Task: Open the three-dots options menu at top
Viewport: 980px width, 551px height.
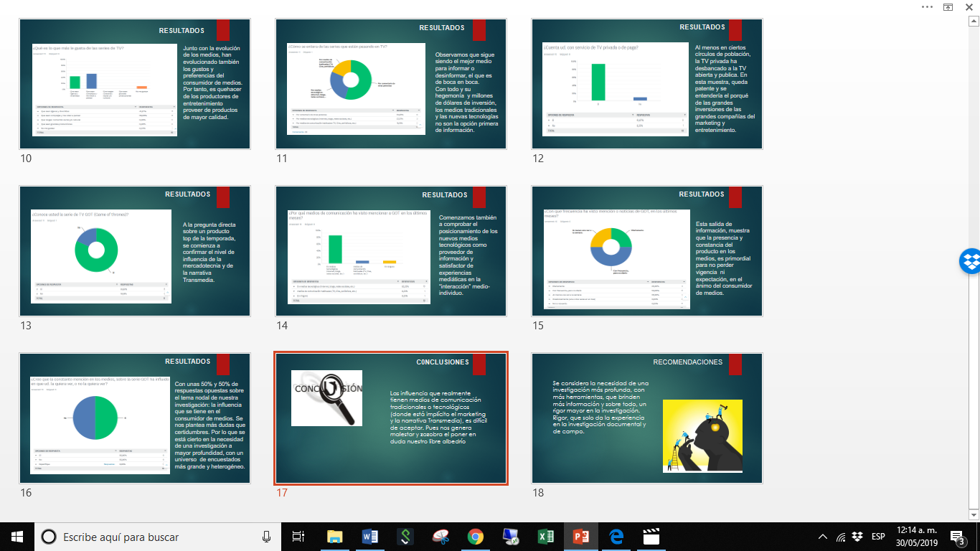Action: point(927,6)
